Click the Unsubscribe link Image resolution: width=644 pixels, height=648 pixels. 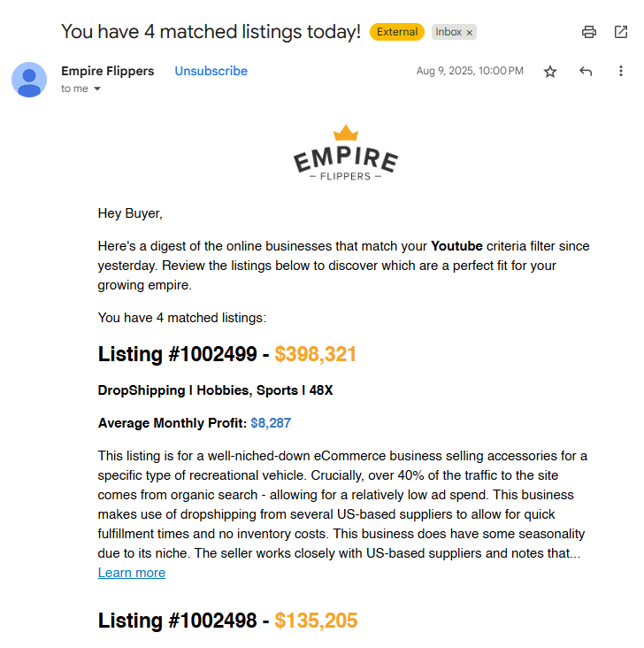(211, 71)
